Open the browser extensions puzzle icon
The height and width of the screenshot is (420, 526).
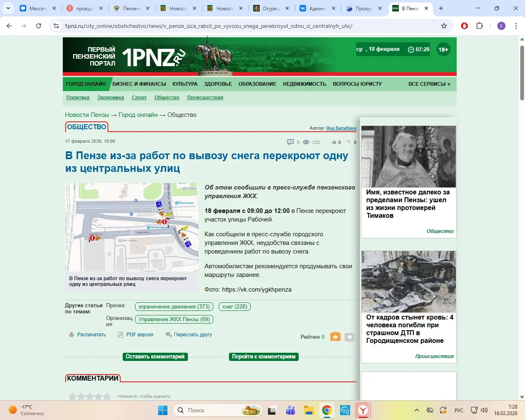[479, 26]
